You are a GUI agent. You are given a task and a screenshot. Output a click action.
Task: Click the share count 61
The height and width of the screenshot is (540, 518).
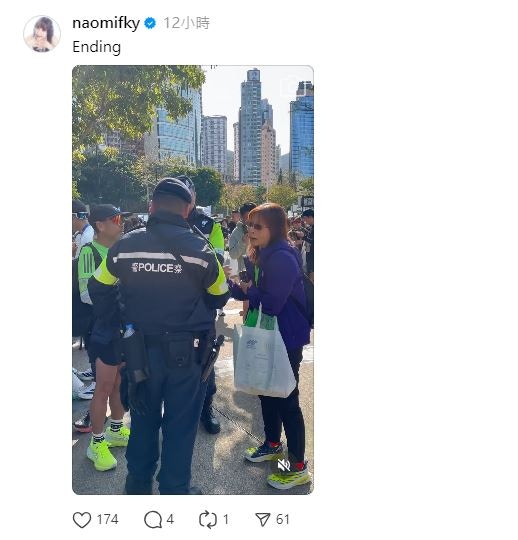pos(282,519)
